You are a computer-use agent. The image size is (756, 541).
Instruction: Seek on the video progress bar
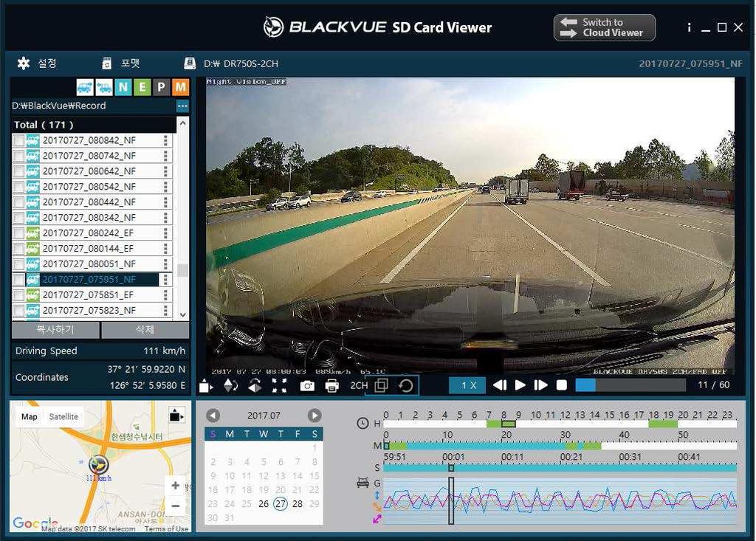[x=630, y=385]
